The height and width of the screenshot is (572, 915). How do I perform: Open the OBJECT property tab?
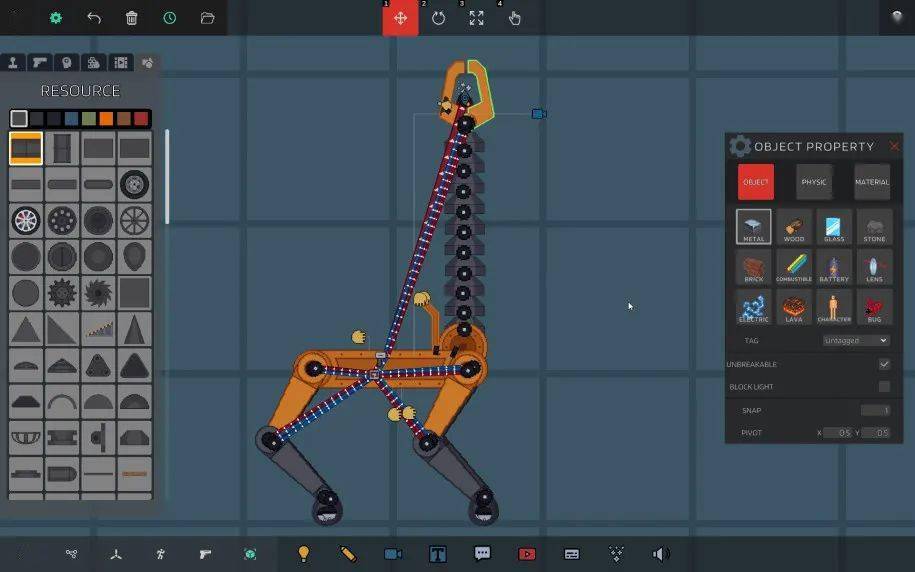[756, 182]
